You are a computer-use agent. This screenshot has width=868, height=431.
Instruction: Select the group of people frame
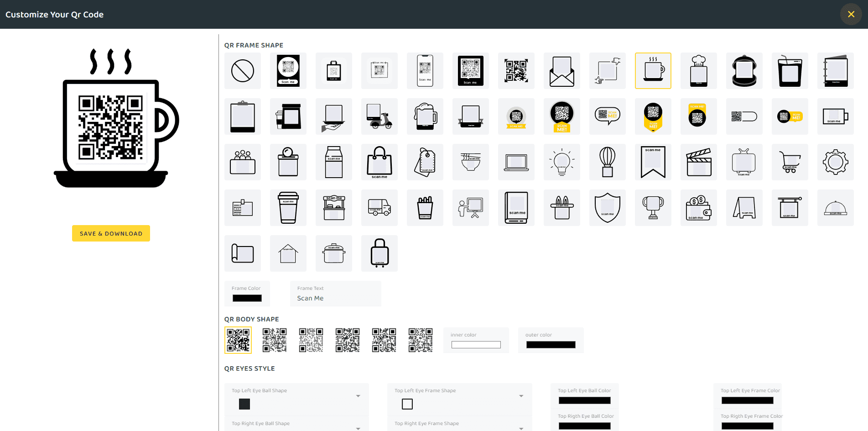(243, 162)
